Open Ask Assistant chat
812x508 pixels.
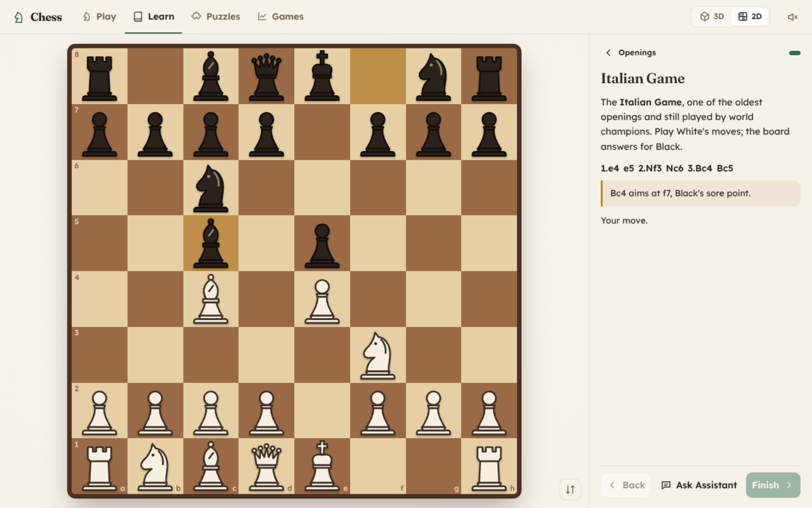click(x=699, y=485)
